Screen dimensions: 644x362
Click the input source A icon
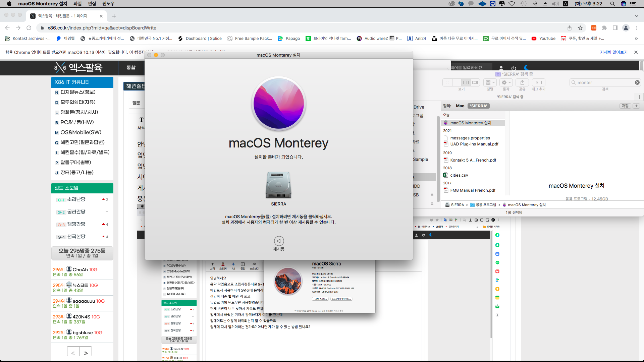566,4
